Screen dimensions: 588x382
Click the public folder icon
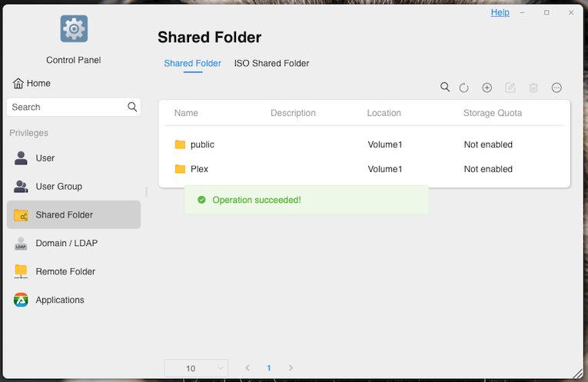[x=180, y=144]
